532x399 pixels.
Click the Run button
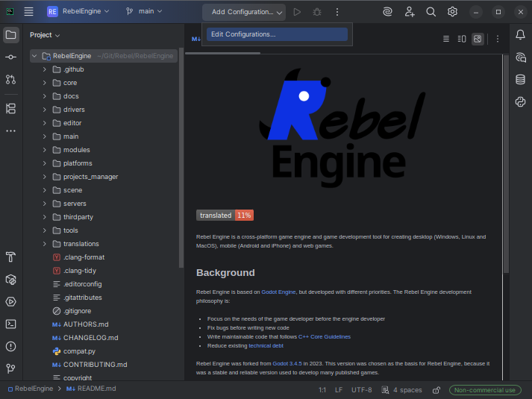point(297,12)
